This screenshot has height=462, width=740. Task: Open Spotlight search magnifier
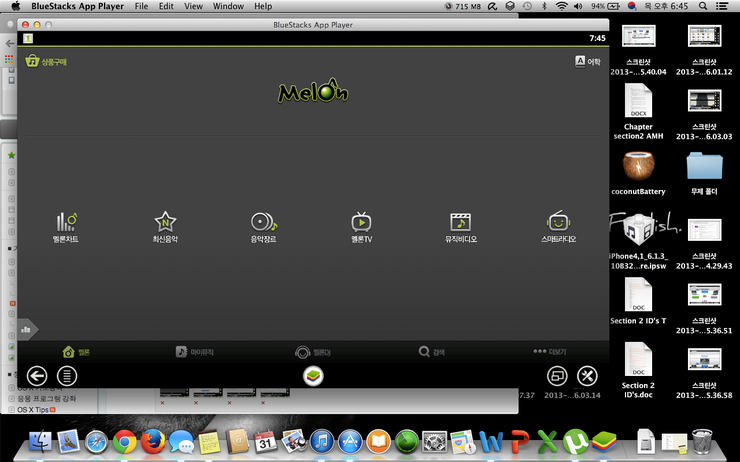coord(703,6)
